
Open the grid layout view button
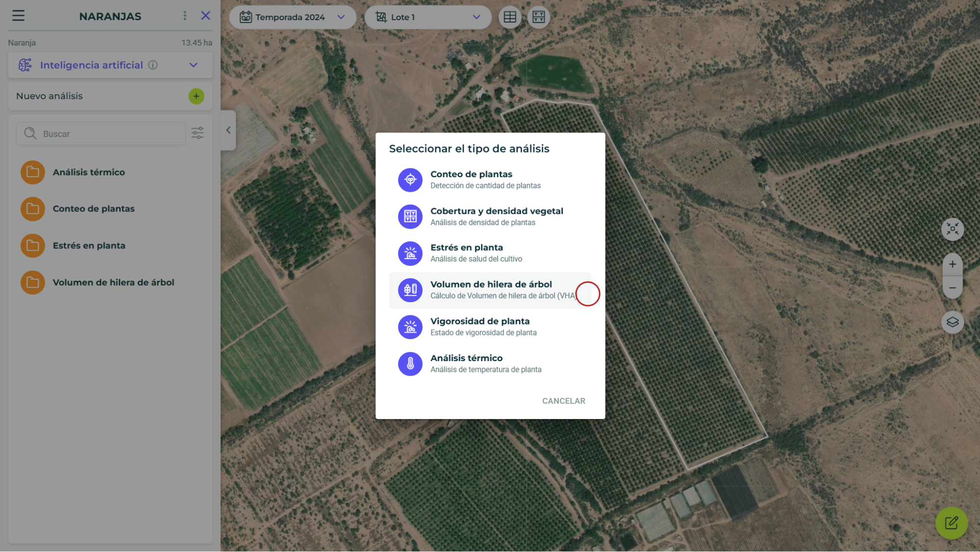(x=538, y=17)
